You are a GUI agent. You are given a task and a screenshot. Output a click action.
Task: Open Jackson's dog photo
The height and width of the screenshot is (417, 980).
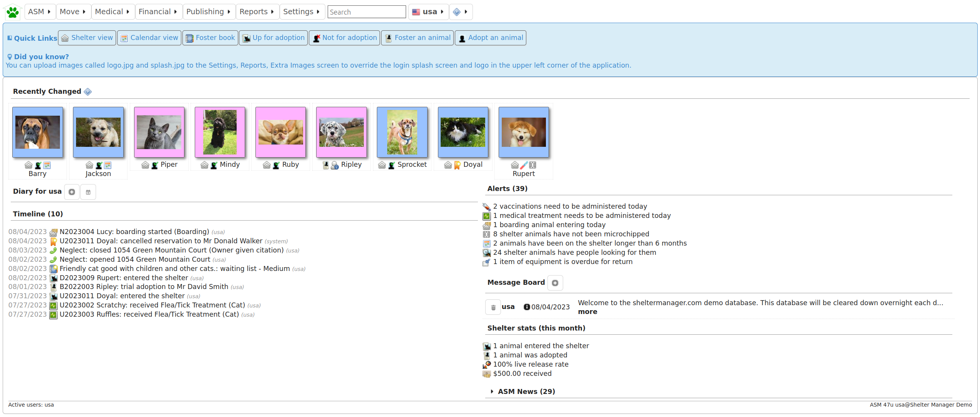click(x=98, y=132)
